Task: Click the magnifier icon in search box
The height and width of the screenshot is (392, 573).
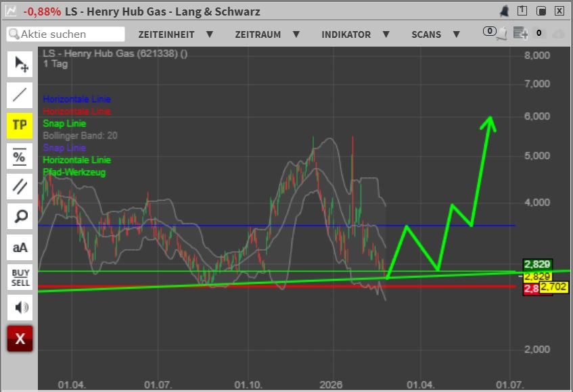Action: 14,34
